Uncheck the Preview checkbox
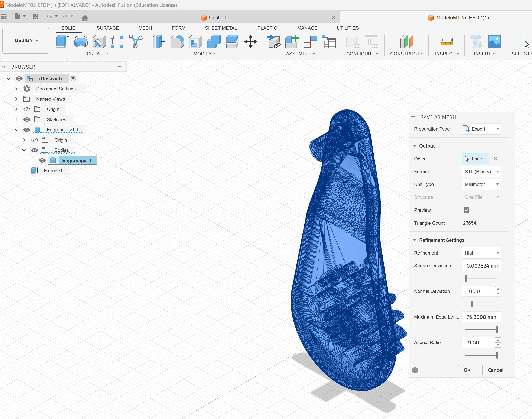Image resolution: width=532 pixels, height=419 pixels. tap(466, 210)
